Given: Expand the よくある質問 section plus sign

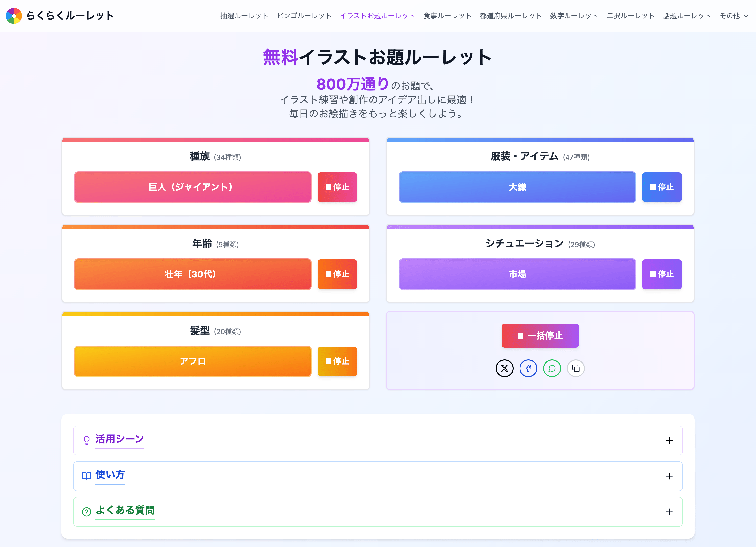Looking at the screenshot, I should coord(669,512).
